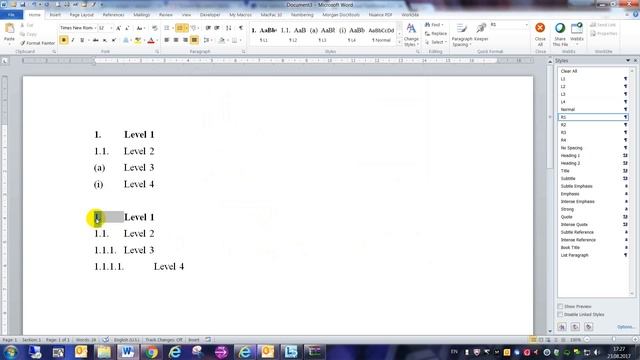Toggle Align Text Left
This screenshot has width=640, height=360.
click(x=167, y=40)
